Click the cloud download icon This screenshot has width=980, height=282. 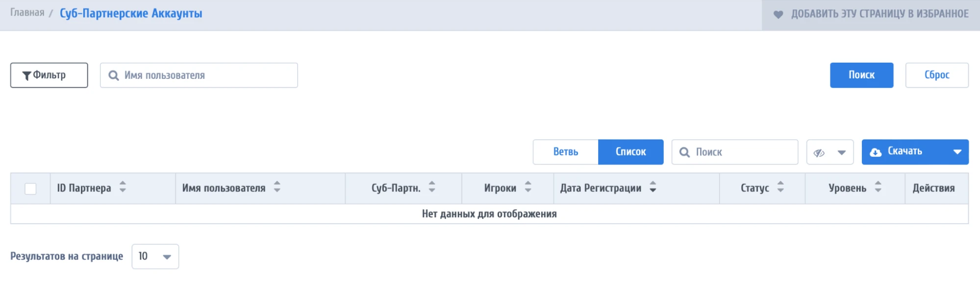[876, 152]
